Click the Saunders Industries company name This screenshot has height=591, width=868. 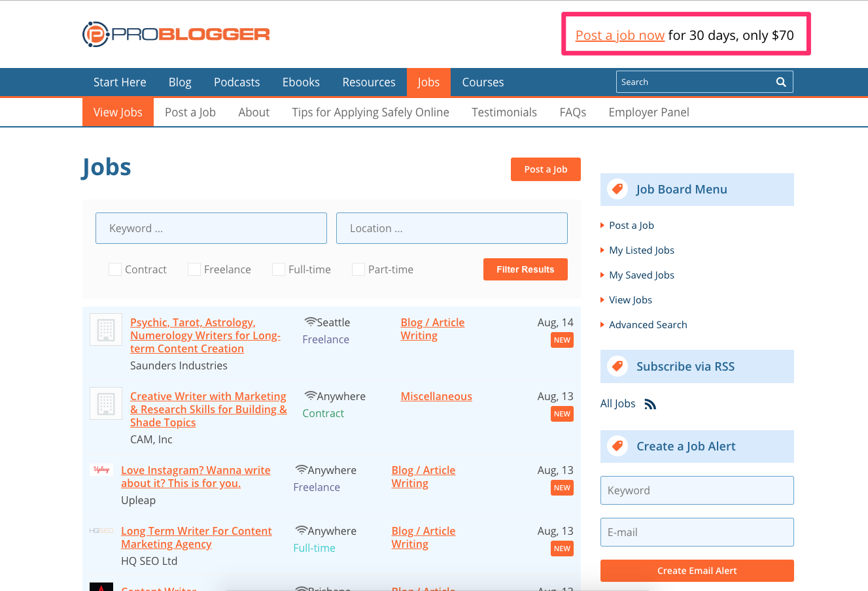click(x=179, y=365)
